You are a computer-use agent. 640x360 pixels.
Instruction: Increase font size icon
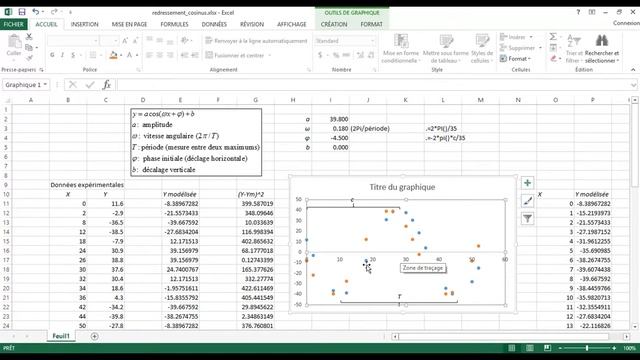125,41
